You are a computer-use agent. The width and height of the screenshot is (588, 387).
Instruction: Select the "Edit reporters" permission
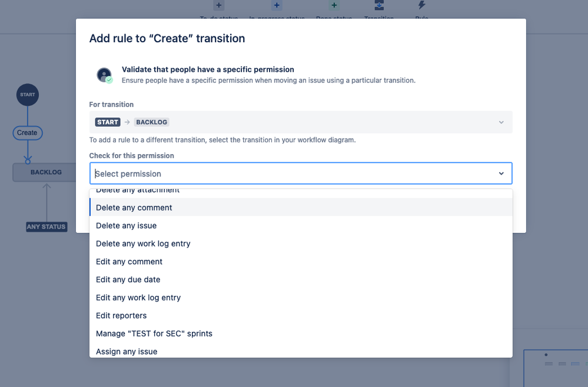point(301,315)
